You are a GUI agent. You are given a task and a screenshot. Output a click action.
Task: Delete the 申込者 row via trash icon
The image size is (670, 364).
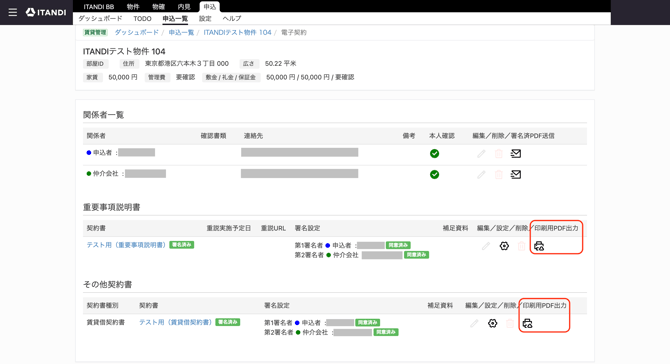point(499,153)
